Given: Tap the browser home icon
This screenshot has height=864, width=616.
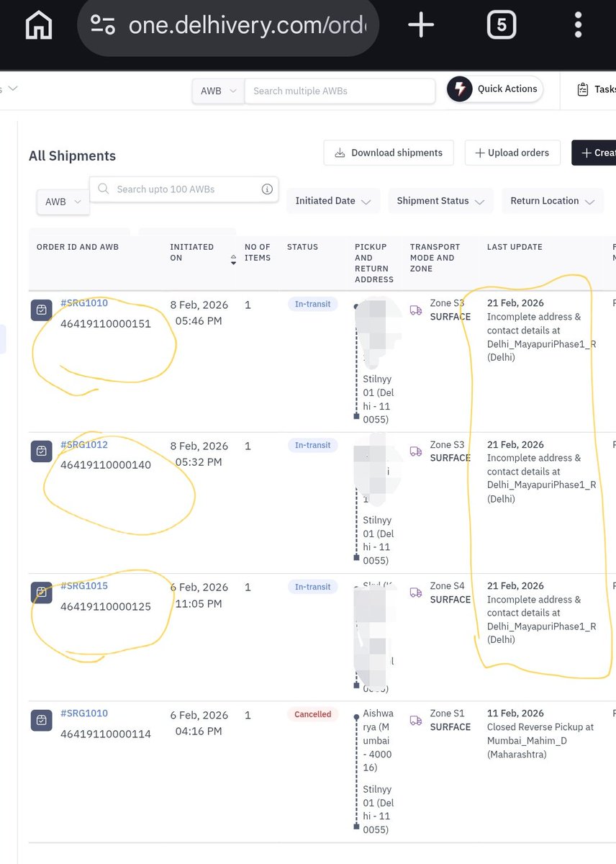Looking at the screenshot, I should pyautogui.click(x=39, y=26).
